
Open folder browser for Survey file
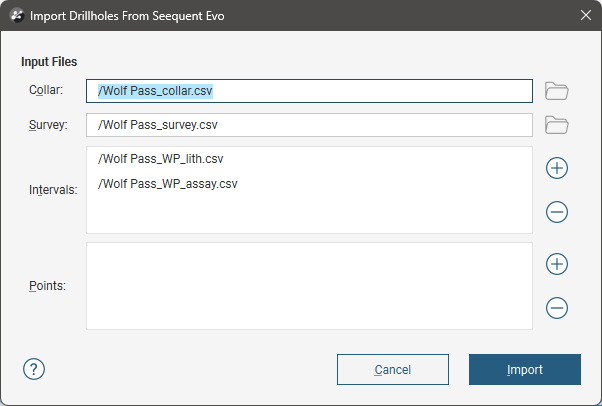tap(557, 125)
